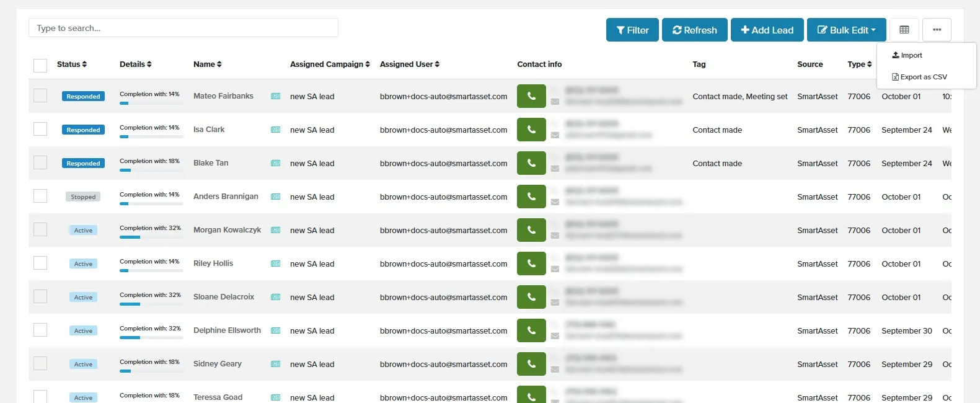Open contact card icon for Mateo Fairbanks

pyautogui.click(x=276, y=96)
